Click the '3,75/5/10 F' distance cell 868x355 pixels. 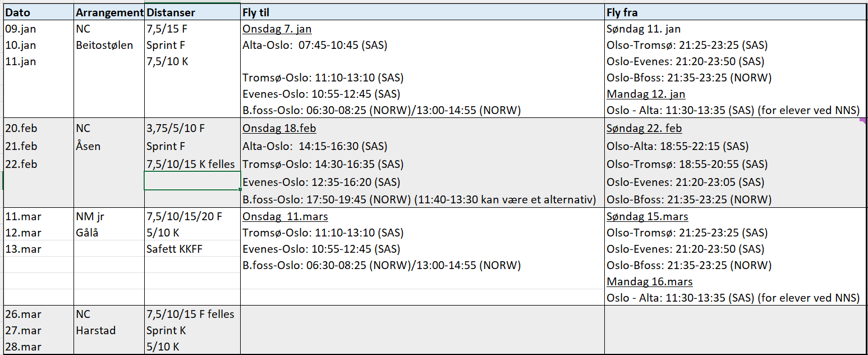[176, 129]
